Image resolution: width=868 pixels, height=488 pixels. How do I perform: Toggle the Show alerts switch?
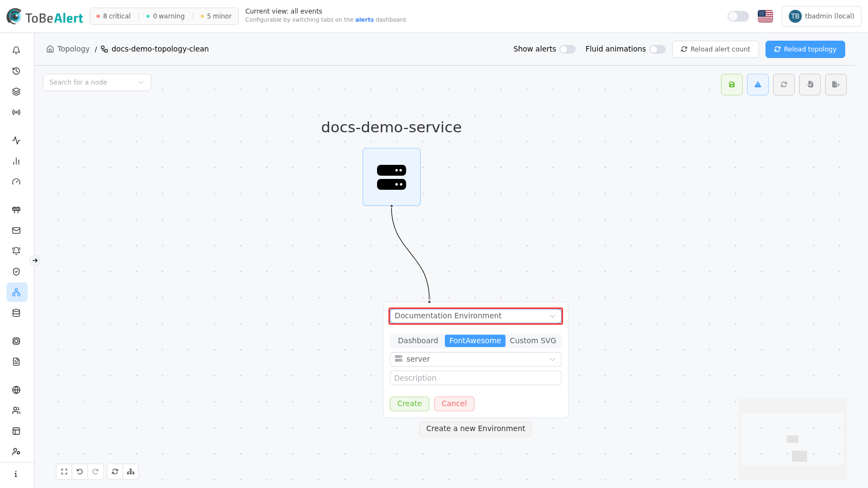click(567, 49)
